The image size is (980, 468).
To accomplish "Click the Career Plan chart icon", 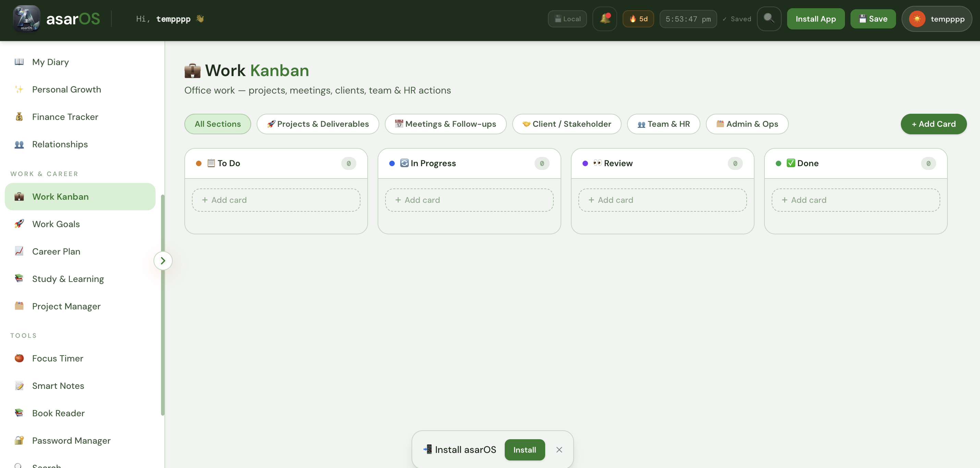I will click(x=19, y=251).
